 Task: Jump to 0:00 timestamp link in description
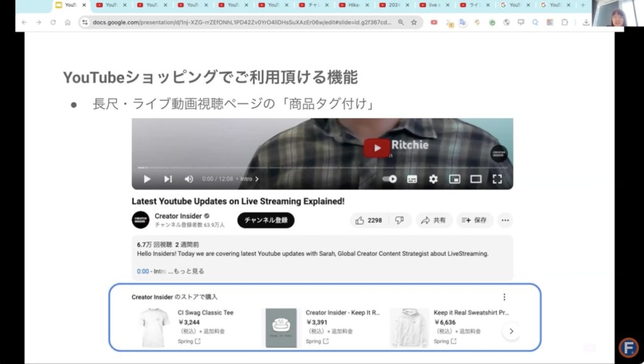143,271
